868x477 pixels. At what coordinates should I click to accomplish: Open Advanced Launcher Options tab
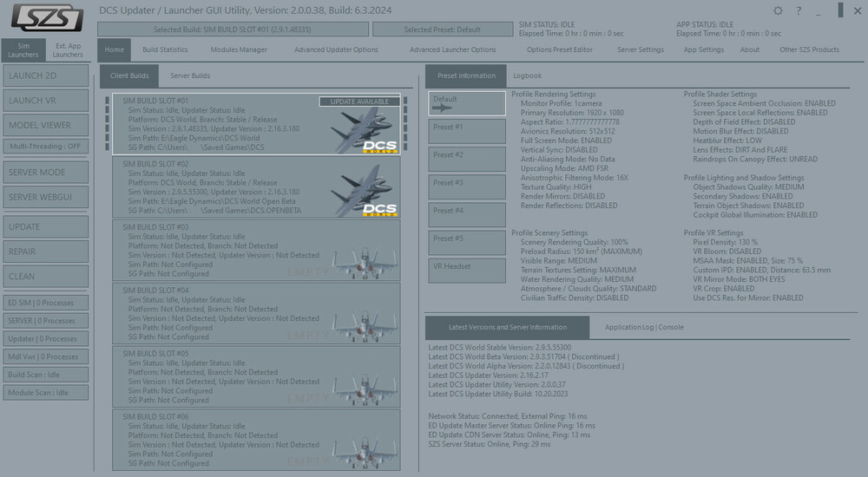[453, 49]
